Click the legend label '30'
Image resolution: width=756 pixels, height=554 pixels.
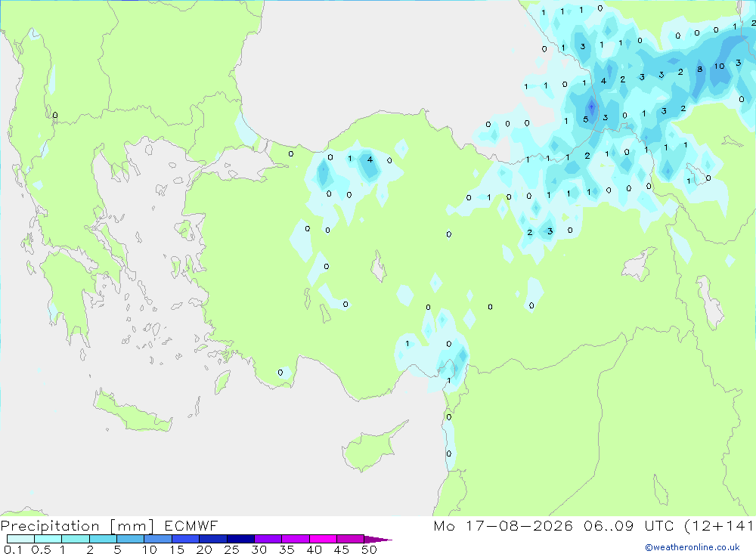click(259, 549)
